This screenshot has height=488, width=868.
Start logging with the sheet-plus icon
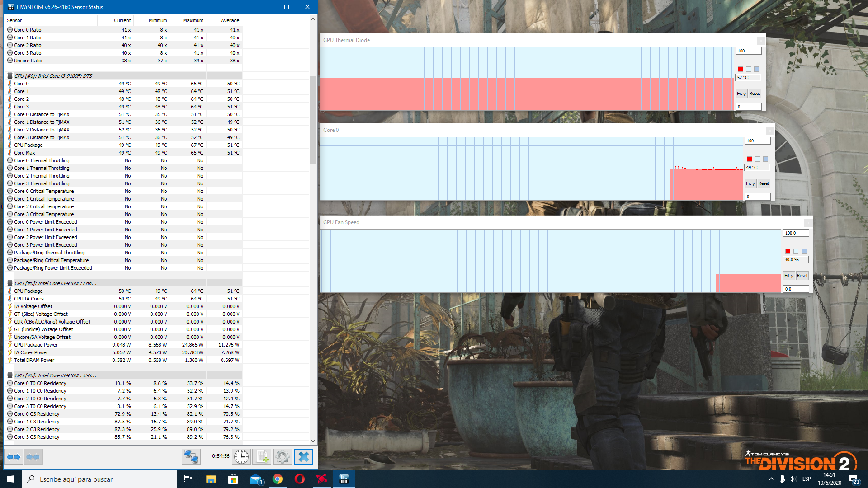tap(262, 457)
